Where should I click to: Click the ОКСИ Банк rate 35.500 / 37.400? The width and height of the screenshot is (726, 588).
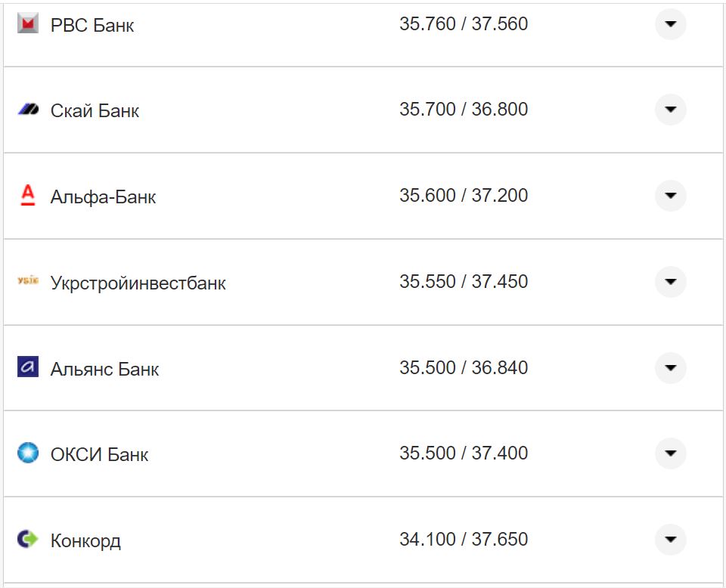point(464,453)
